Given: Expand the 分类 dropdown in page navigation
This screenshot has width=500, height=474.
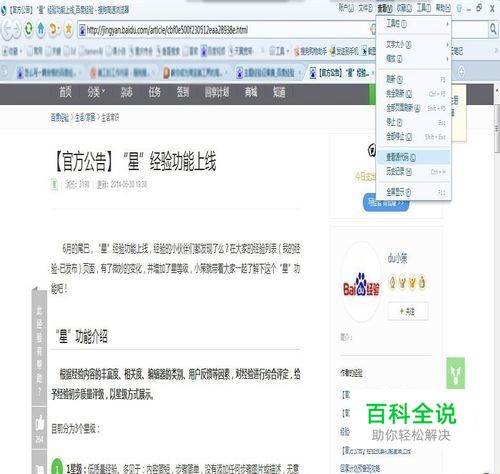Looking at the screenshot, I should pyautogui.click(x=96, y=92).
